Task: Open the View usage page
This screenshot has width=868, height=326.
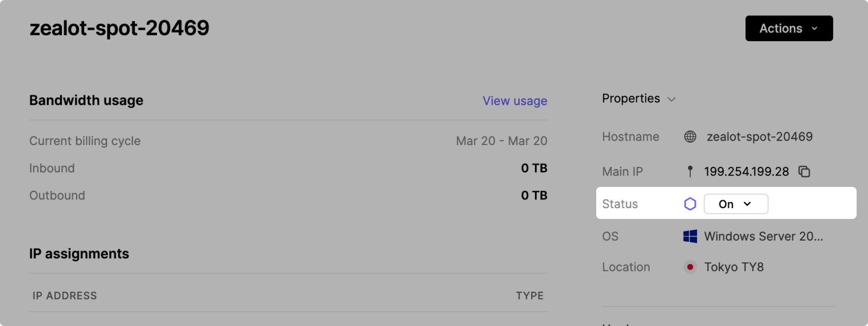Action: [x=514, y=101]
